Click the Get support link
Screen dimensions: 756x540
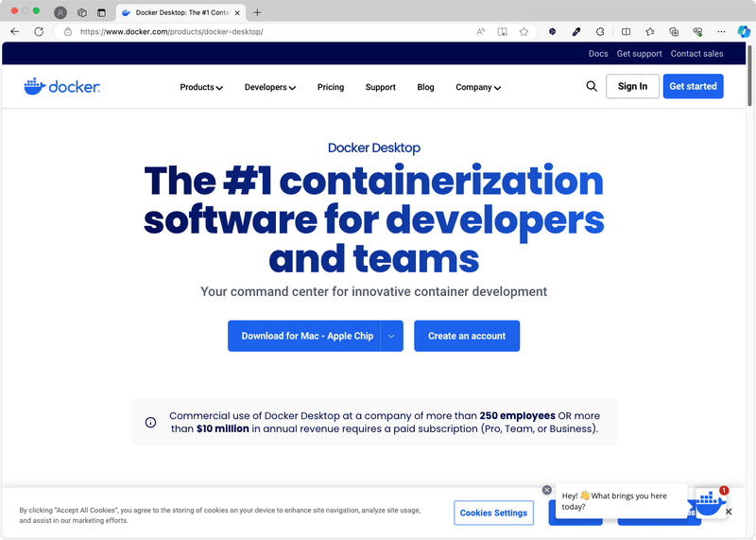[x=640, y=54]
